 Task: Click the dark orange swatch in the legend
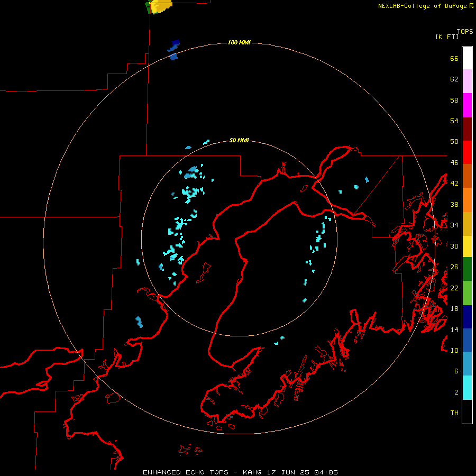click(x=467, y=176)
